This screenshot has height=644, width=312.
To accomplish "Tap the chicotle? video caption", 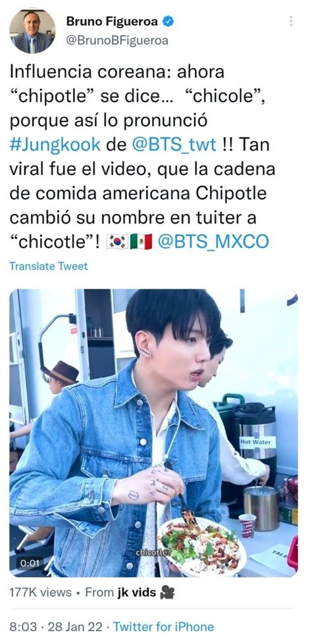I will 153,553.
